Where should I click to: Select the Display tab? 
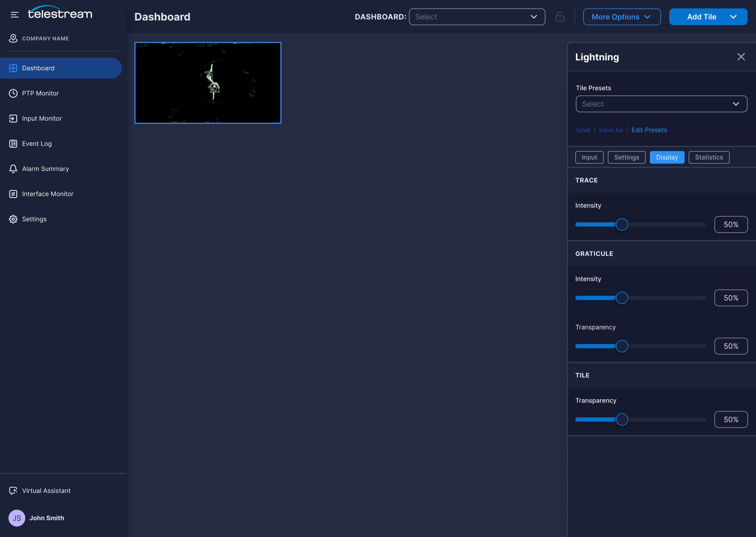point(667,157)
